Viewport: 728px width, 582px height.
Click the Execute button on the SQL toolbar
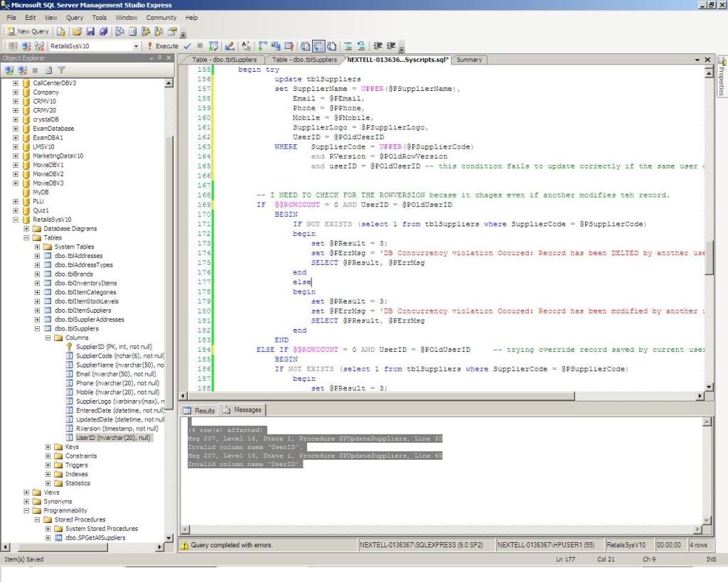[x=164, y=44]
